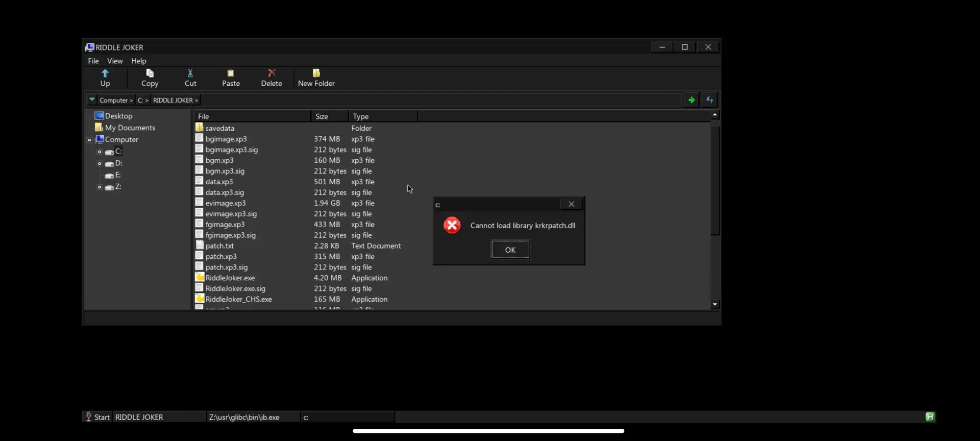This screenshot has width=980, height=441.
Task: Create a New Folder via toolbar icon
Action: (316, 78)
